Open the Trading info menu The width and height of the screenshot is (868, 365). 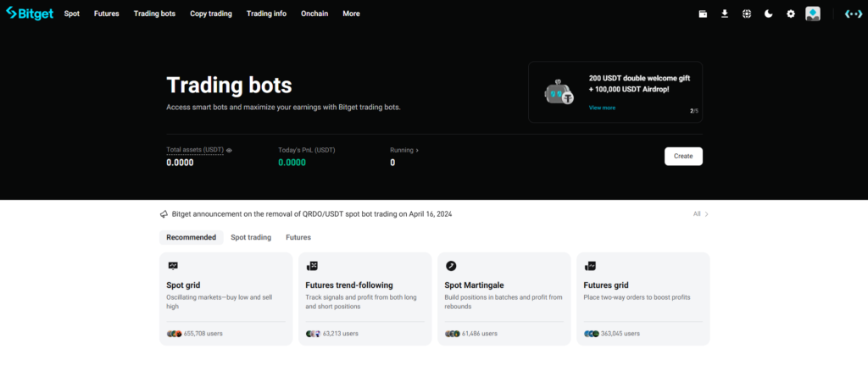click(x=266, y=14)
